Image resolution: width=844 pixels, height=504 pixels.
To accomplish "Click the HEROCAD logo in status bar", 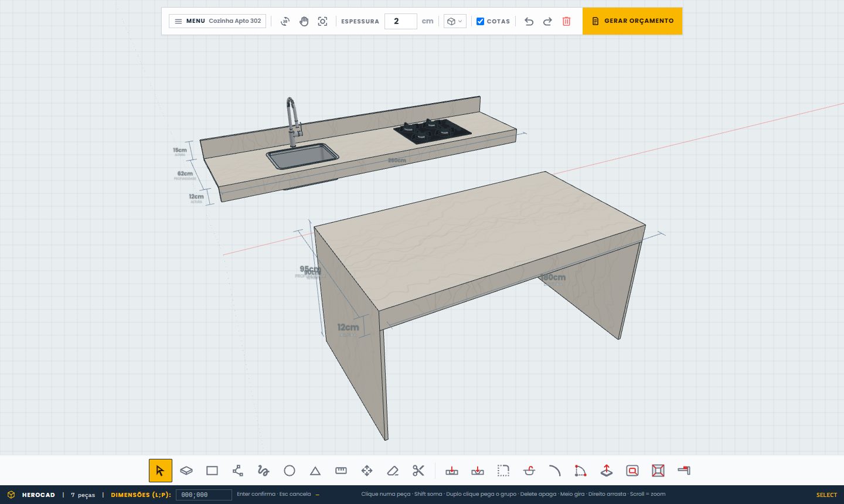I will click(32, 495).
